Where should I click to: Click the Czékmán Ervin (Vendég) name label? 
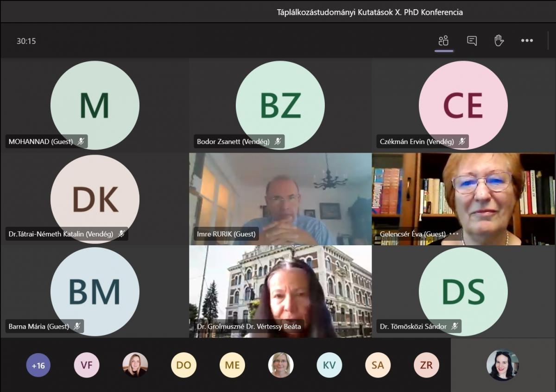click(x=417, y=142)
